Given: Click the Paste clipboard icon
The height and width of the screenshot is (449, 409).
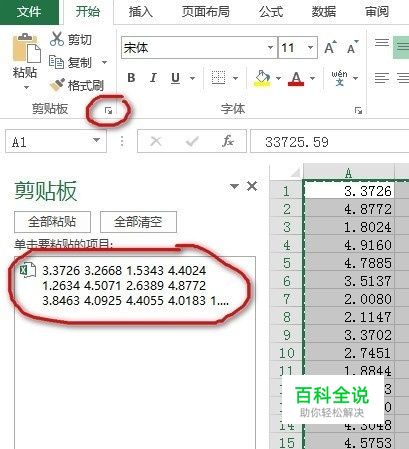Looking at the screenshot, I should click(26, 48).
